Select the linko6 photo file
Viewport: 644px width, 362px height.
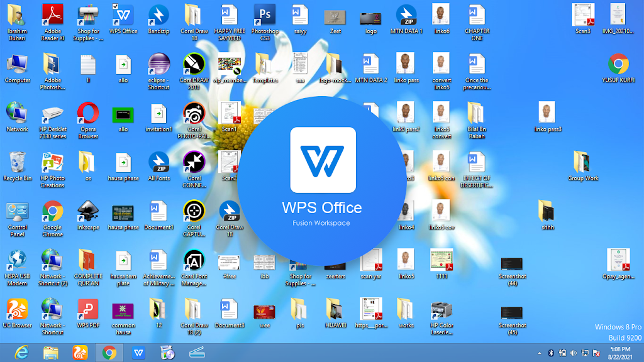(441, 16)
